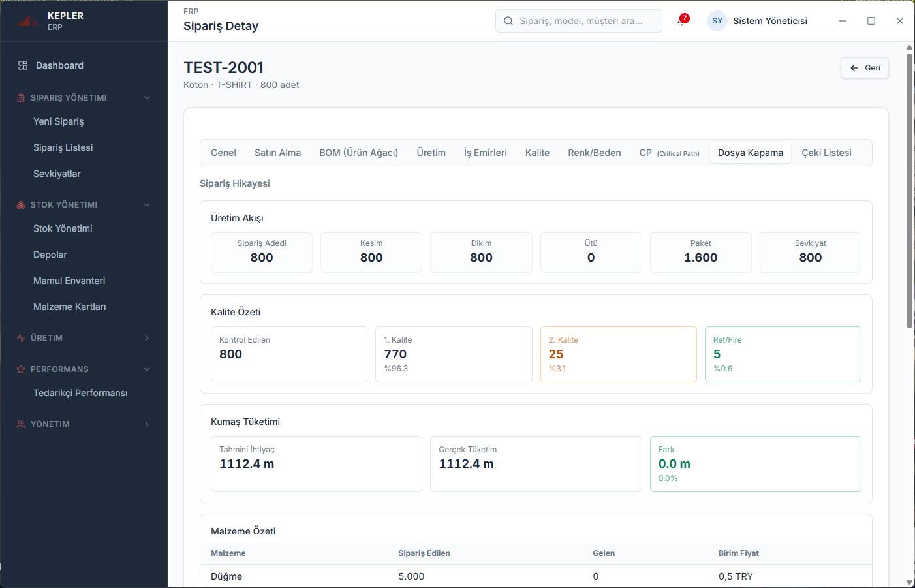This screenshot has height=588, width=915.
Task: Select the Kalite tab
Action: [x=537, y=153]
